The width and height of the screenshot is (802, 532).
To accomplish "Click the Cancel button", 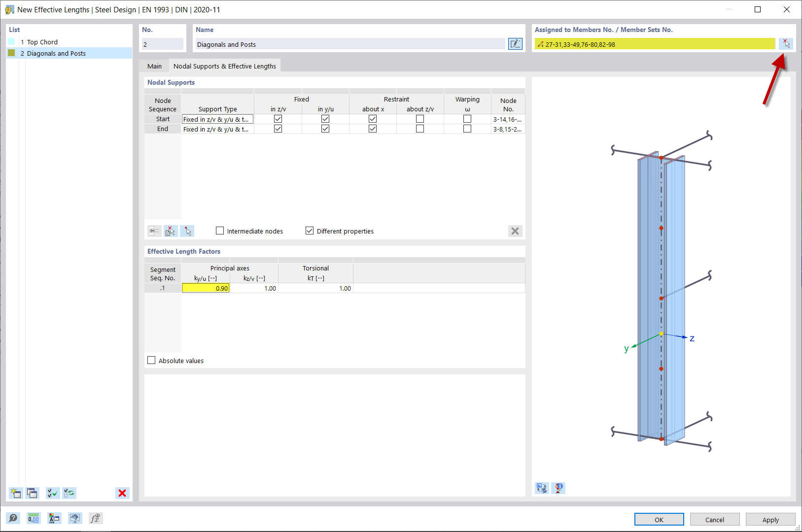I will click(x=715, y=520).
